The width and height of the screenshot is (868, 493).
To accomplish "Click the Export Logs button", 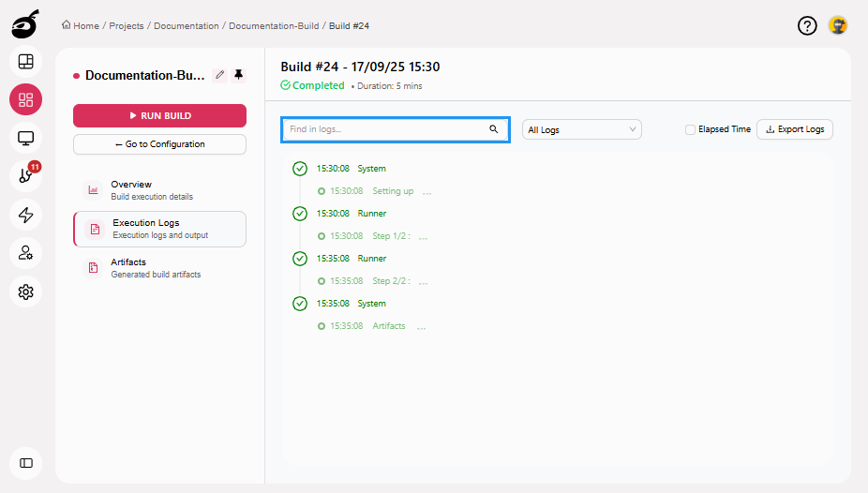I will pyautogui.click(x=794, y=129).
